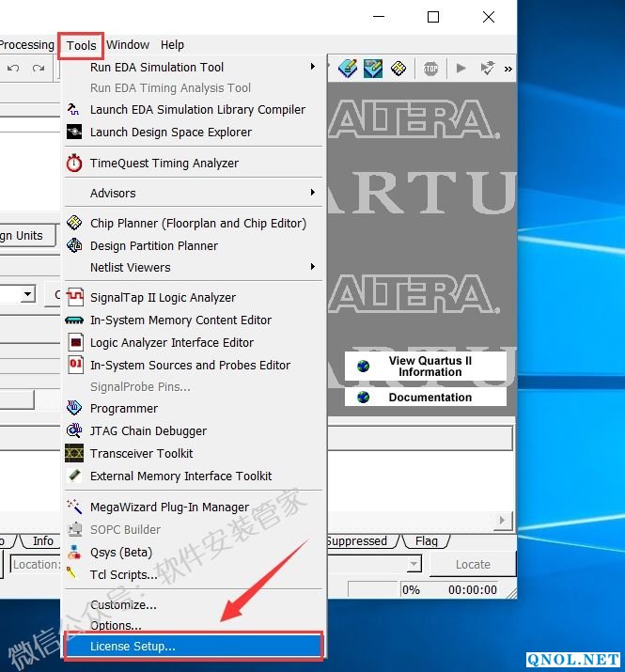Viewport: 625px width, 672px height.
Task: Click the horizontal scrollbar right arrow
Action: [x=504, y=520]
